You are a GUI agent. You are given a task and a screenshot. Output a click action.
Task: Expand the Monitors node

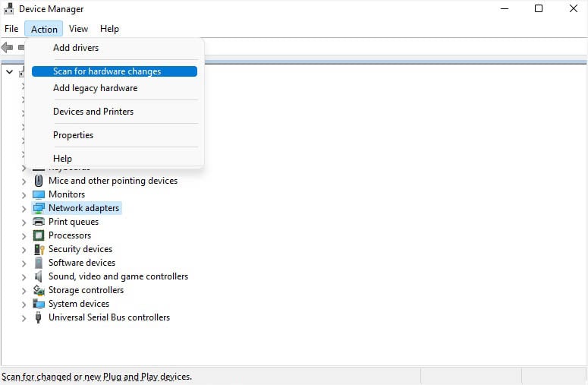click(x=24, y=195)
